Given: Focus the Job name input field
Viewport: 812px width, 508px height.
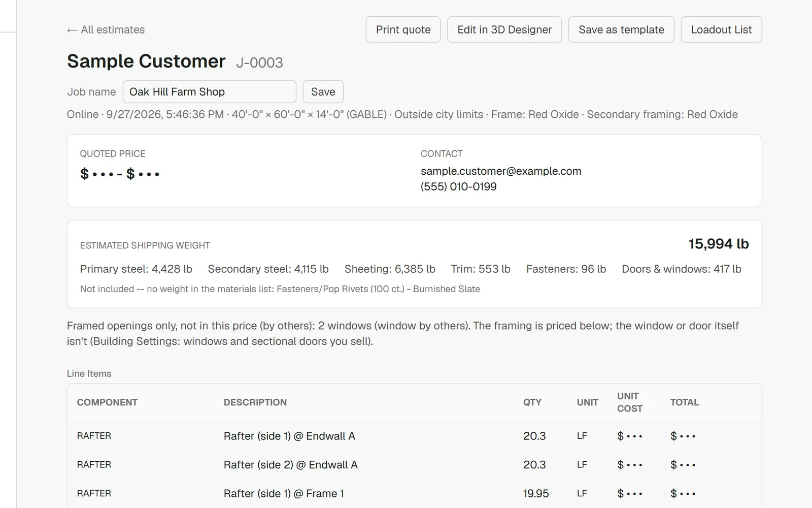Looking at the screenshot, I should pos(210,92).
